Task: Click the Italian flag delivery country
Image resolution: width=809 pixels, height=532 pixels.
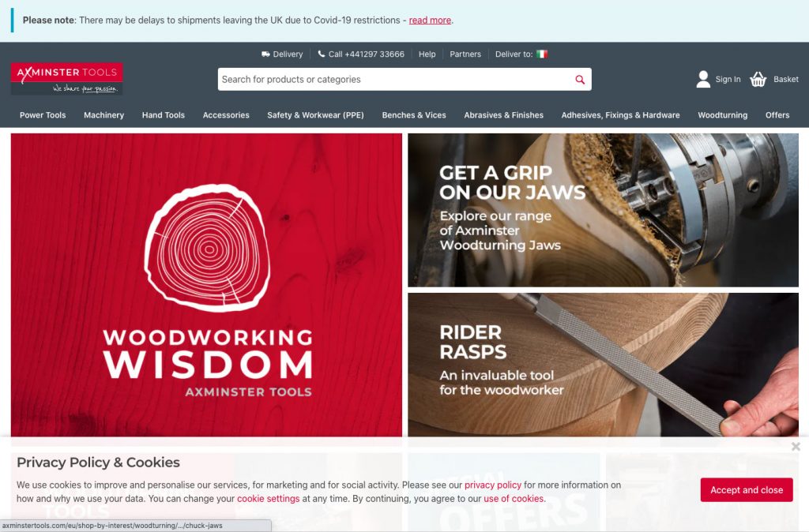Action: pyautogui.click(x=542, y=54)
